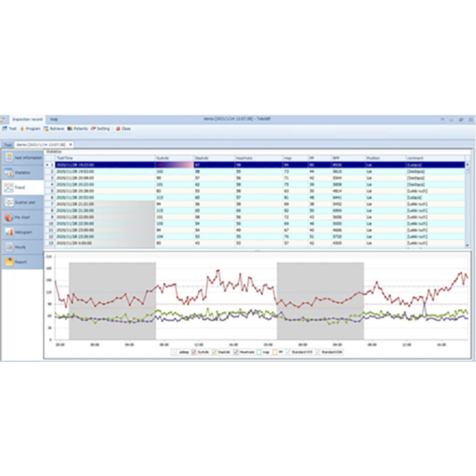This screenshot has width=476, height=476.
Task: Sort by the comment column header
Action: pos(435,158)
